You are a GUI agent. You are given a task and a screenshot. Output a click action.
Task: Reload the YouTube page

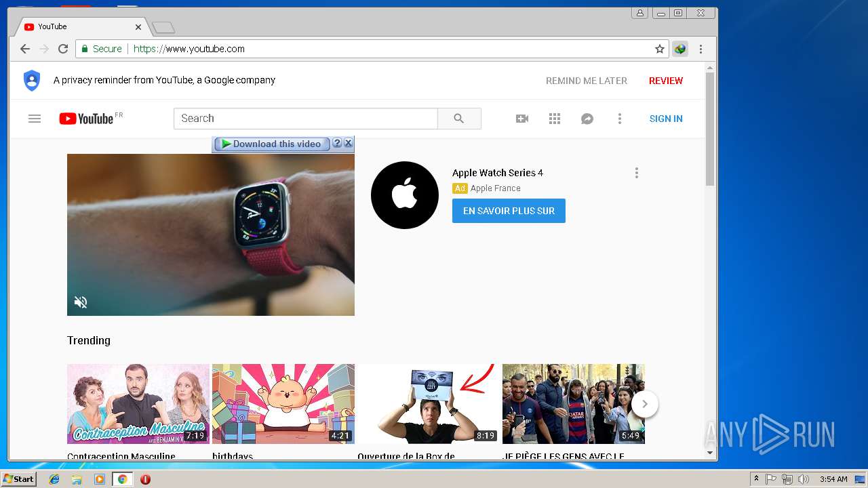point(63,49)
